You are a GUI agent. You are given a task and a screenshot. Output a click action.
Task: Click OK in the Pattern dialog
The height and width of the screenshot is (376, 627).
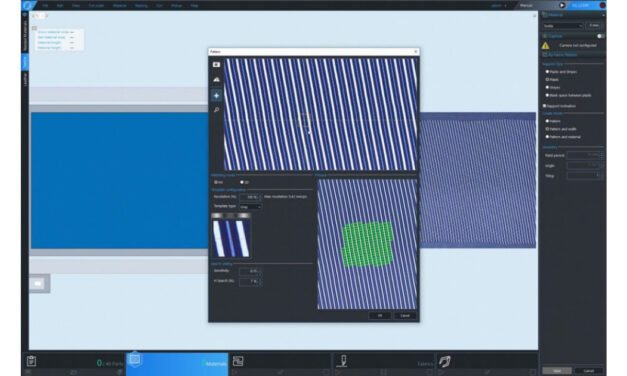click(380, 316)
